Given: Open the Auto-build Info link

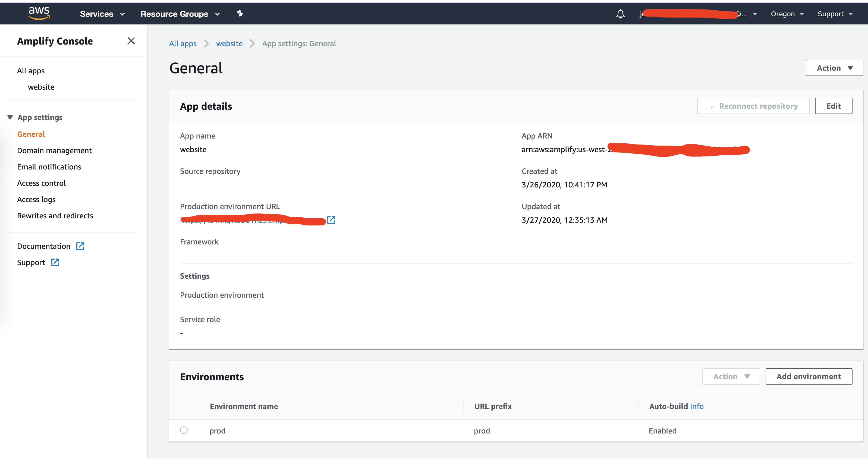Looking at the screenshot, I should [696, 406].
